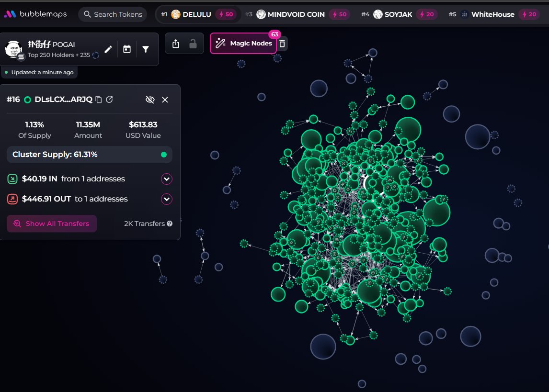Open the calendar date picker icon
This screenshot has height=392, width=549.
[127, 49]
